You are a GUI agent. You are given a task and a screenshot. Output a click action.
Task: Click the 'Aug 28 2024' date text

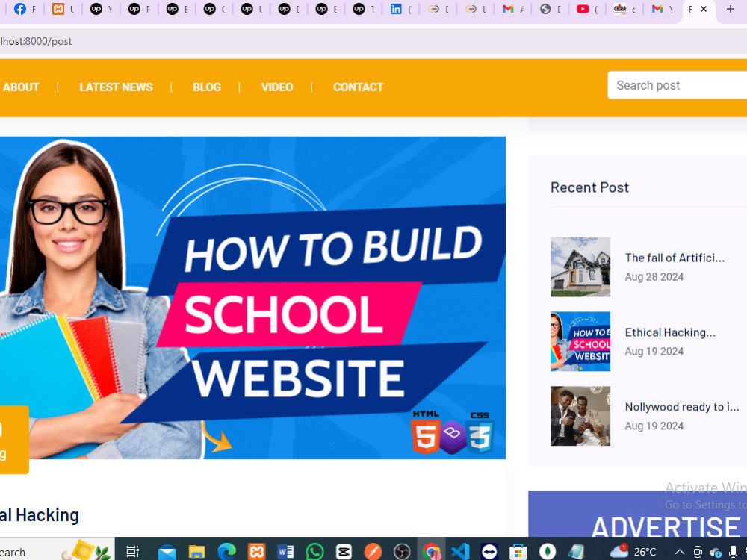pos(654,277)
